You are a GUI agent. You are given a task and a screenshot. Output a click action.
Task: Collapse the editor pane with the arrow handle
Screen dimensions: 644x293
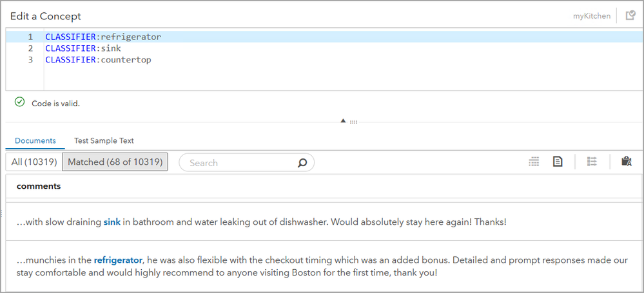click(344, 120)
